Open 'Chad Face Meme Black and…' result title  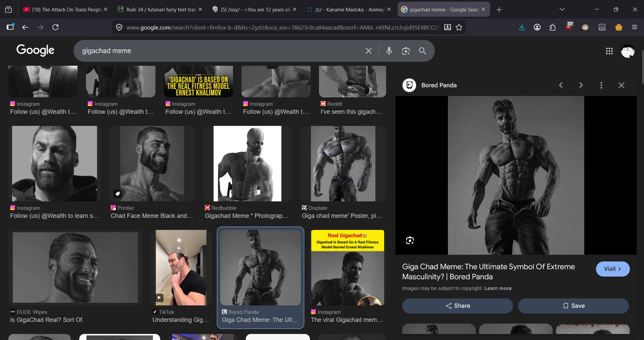(152, 216)
